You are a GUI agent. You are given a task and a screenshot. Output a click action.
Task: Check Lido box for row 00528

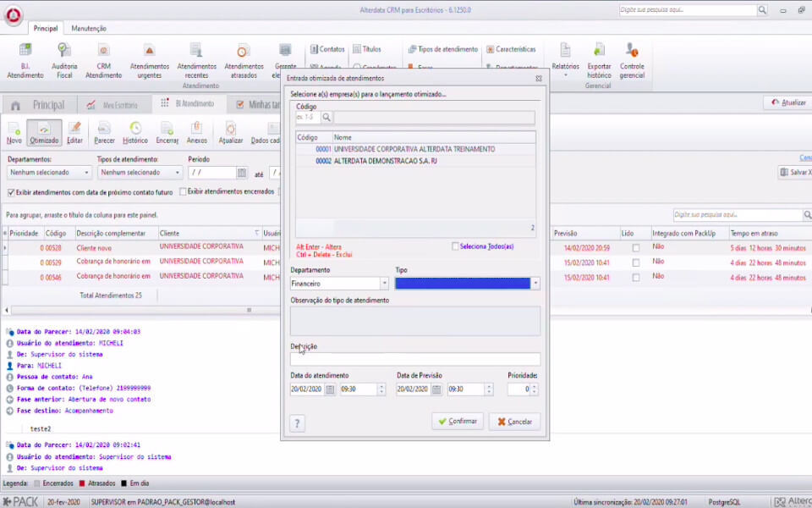[636, 248]
